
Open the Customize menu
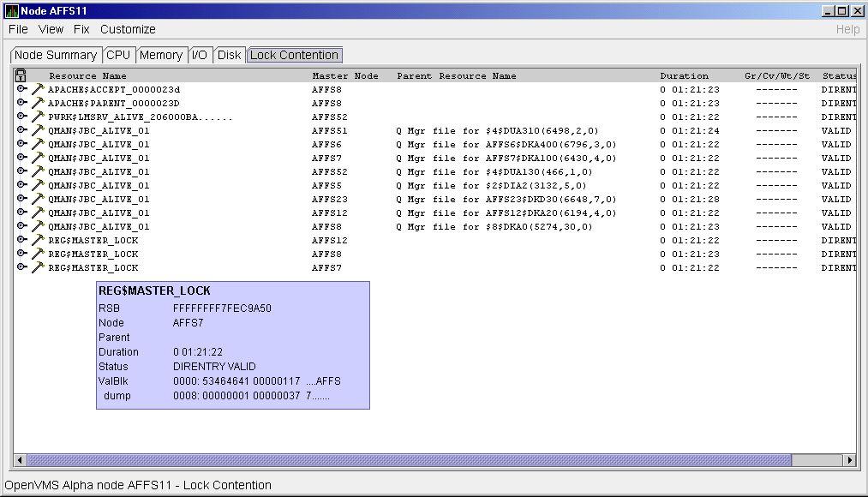pos(128,29)
